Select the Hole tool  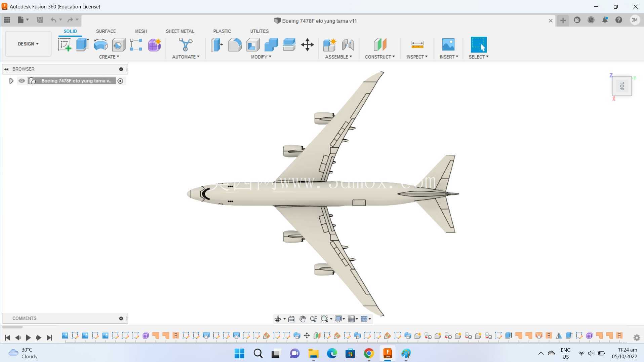point(118,44)
